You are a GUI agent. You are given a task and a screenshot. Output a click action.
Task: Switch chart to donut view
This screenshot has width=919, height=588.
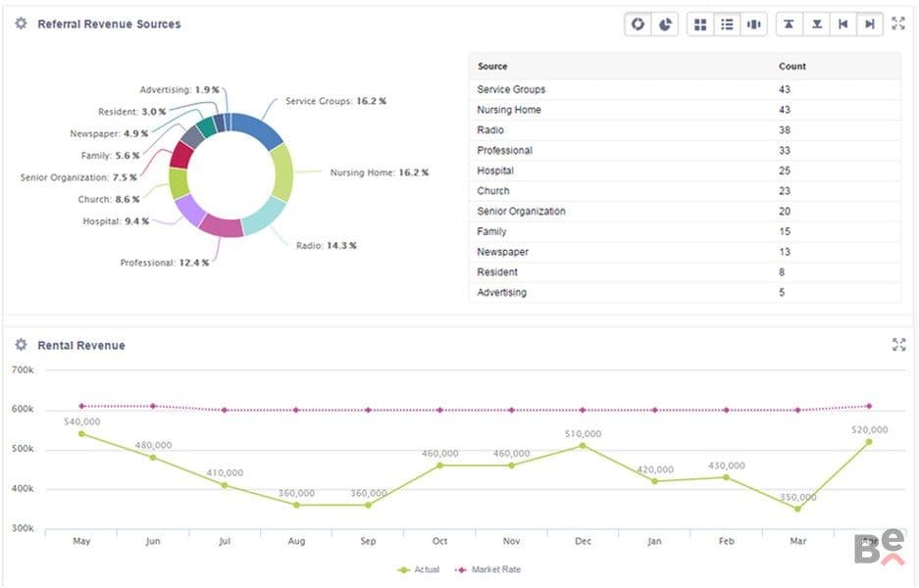638,24
